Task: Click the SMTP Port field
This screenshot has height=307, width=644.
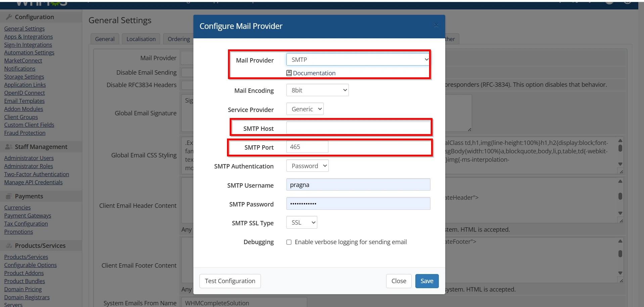Action: pyautogui.click(x=307, y=147)
